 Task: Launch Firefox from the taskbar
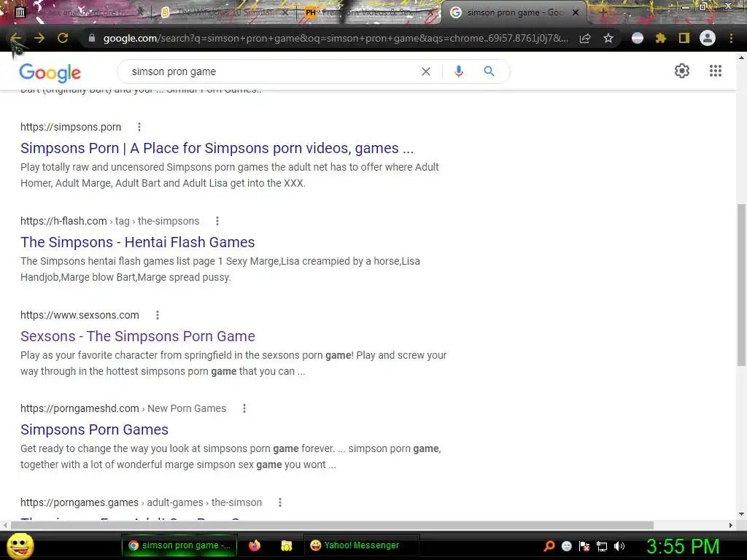[255, 545]
